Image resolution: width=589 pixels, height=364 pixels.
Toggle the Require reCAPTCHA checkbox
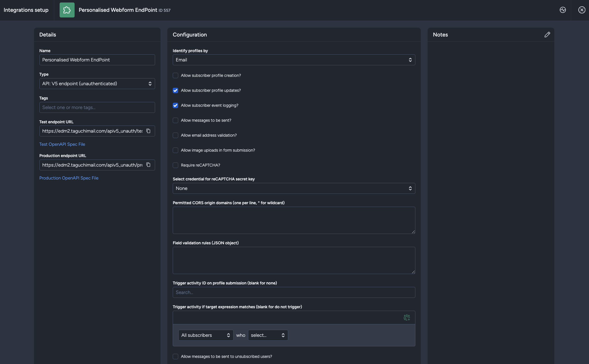[x=175, y=165]
